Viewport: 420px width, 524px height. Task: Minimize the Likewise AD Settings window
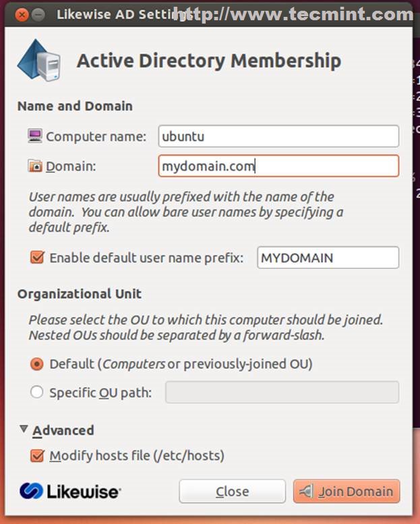click(x=40, y=14)
